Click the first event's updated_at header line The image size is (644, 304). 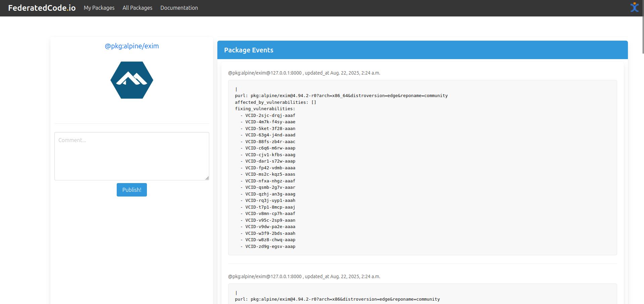point(304,73)
